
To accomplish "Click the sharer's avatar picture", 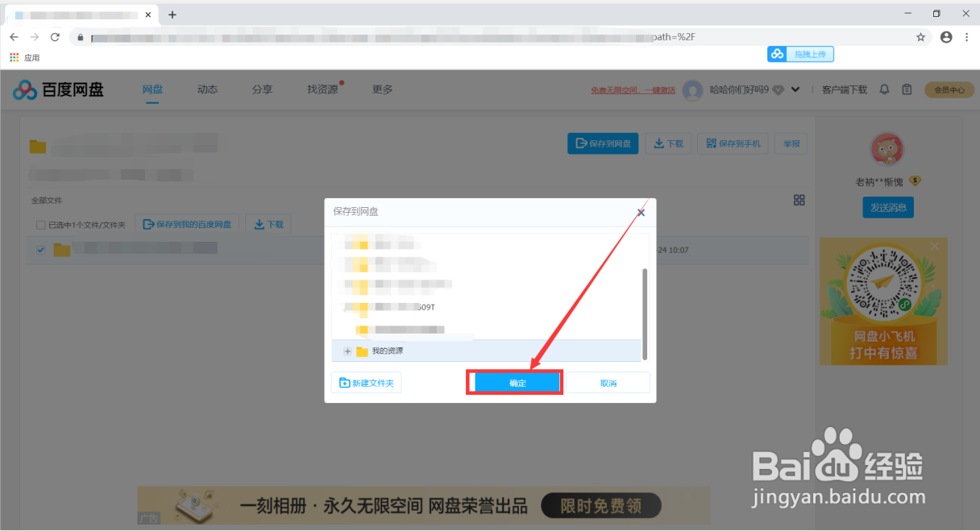I will pos(887,149).
